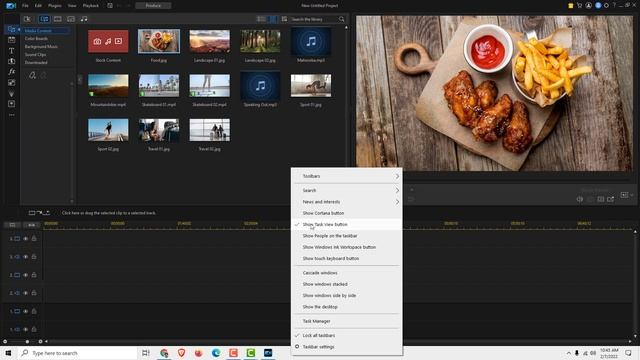This screenshot has width=640, height=360.
Task: Expand News and interests submenu
Action: tap(347, 202)
